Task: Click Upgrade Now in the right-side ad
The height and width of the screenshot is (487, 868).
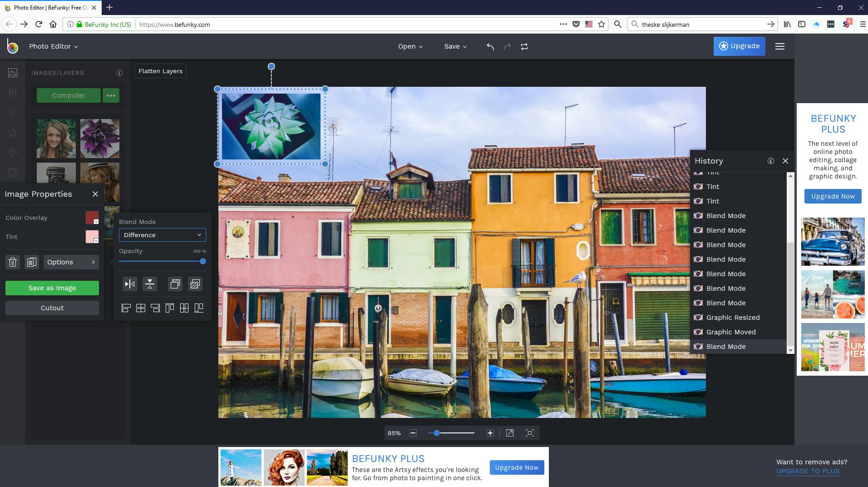Action: pyautogui.click(x=833, y=196)
